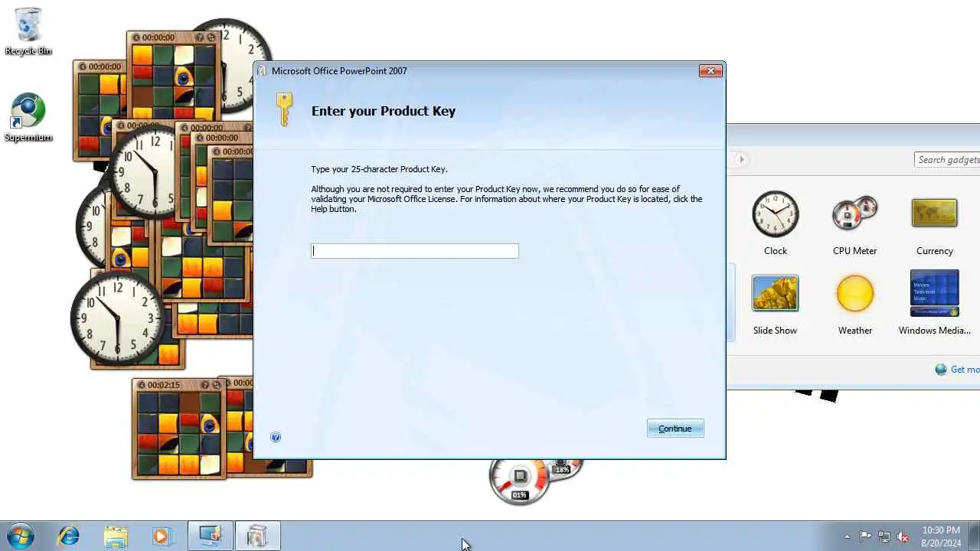Click the question mark icon on the 00:02:15 puzzle

click(206, 385)
